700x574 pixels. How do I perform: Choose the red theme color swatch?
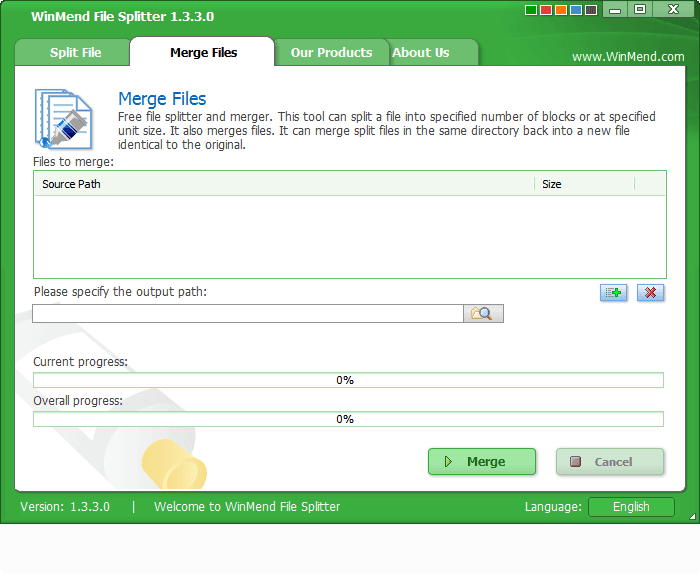546,10
